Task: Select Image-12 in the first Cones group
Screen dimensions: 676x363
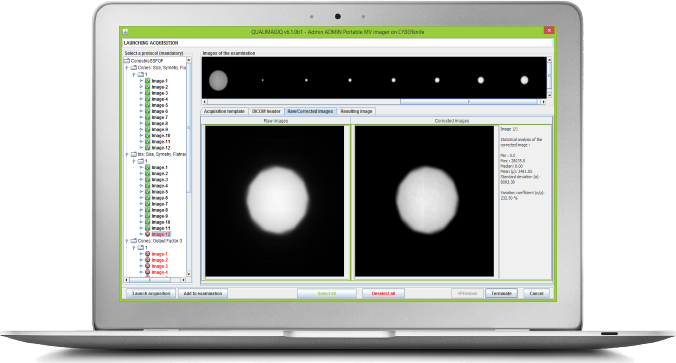Action: [x=161, y=148]
